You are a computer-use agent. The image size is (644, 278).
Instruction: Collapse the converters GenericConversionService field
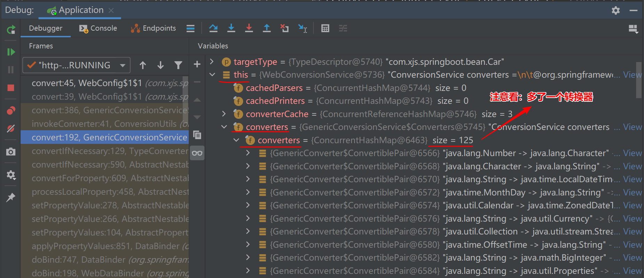pyautogui.click(x=224, y=127)
